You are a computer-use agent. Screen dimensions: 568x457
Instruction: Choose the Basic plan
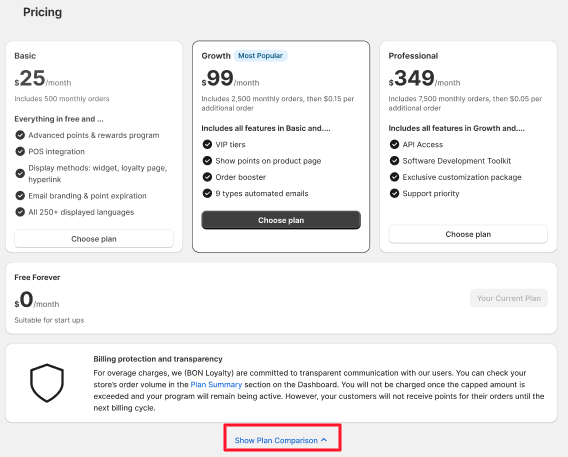94,239
